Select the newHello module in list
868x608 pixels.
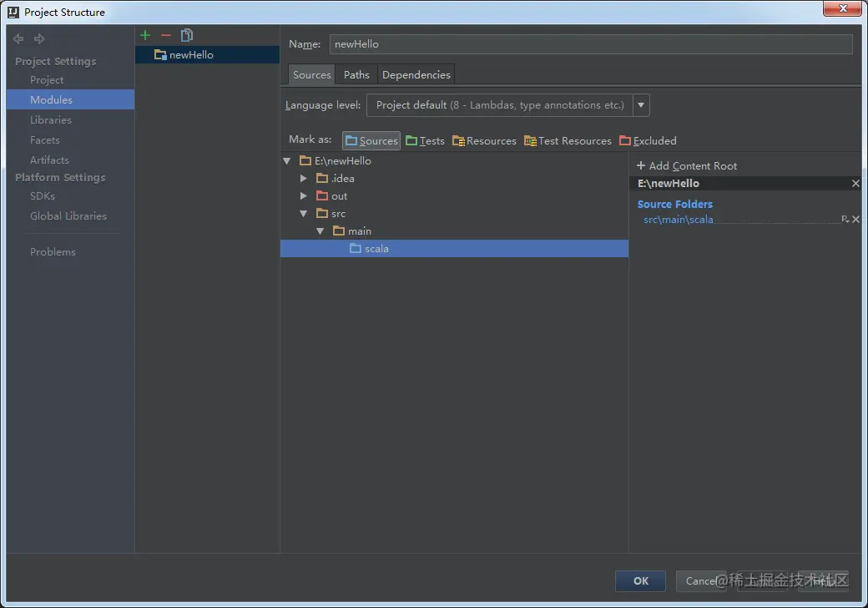tap(207, 55)
